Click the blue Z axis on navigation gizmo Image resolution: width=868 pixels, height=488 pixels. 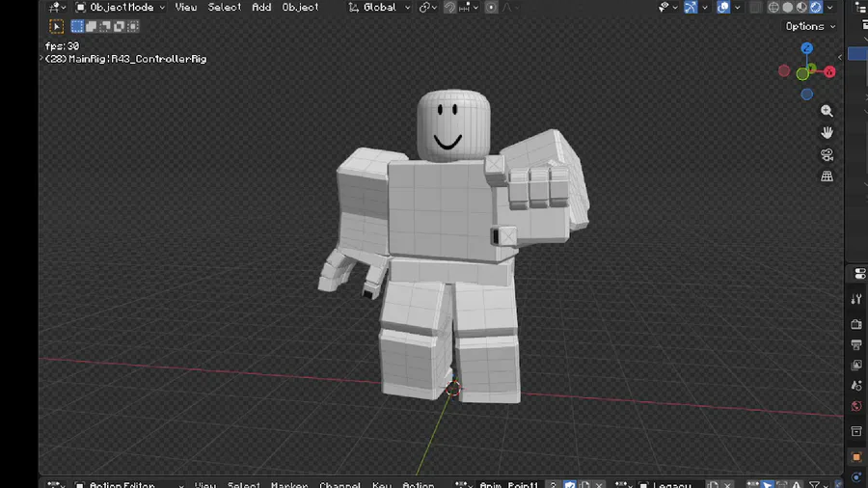[807, 48]
